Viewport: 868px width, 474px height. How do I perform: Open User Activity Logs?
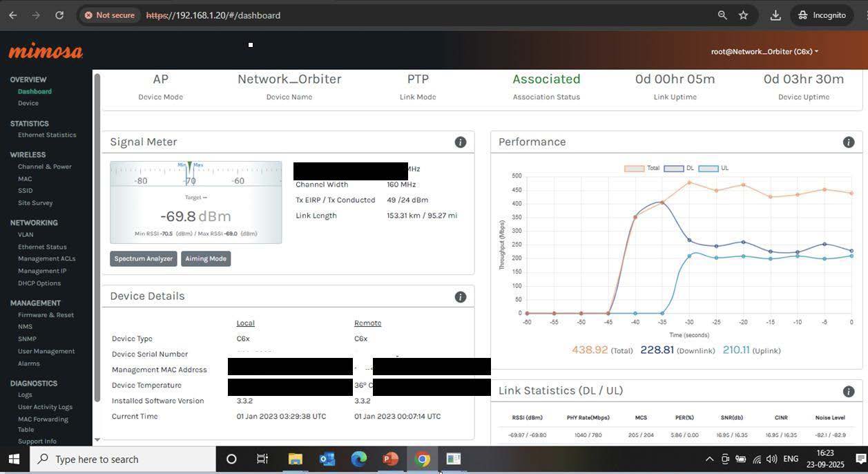click(45, 407)
